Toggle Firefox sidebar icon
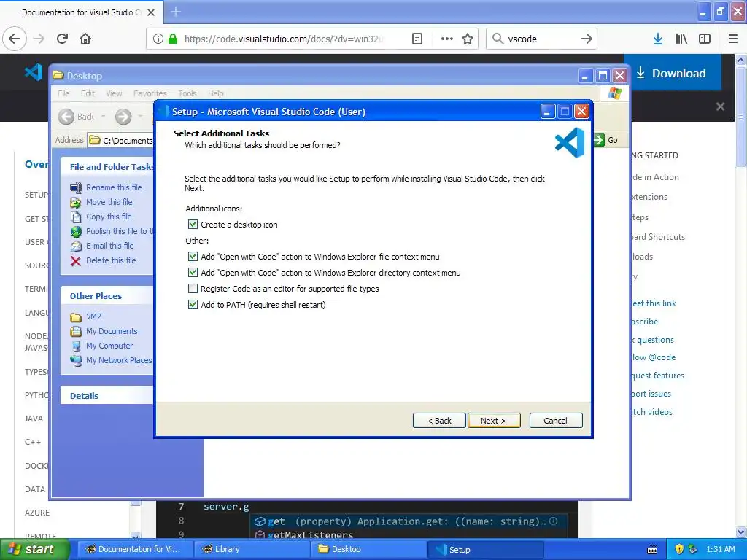 click(705, 39)
